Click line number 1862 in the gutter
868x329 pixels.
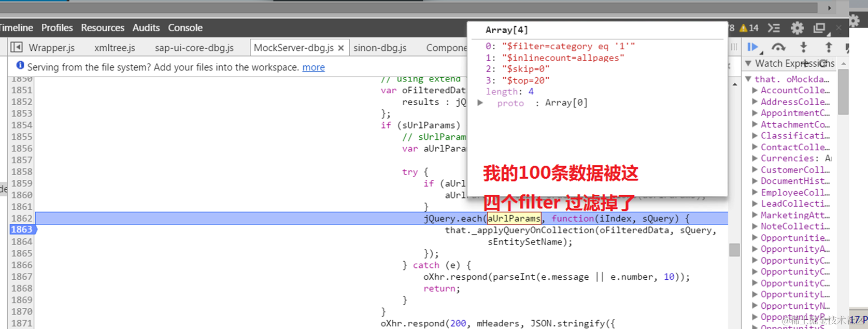(x=22, y=218)
